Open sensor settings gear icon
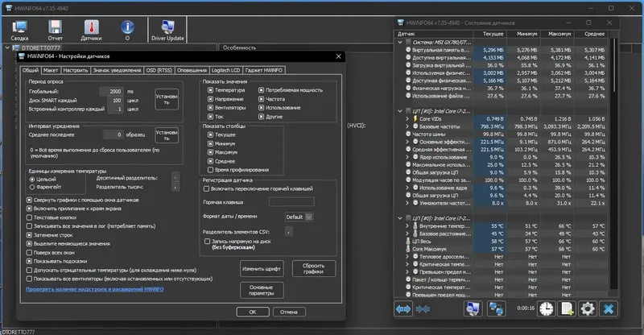644x335 pixels. coord(588,308)
